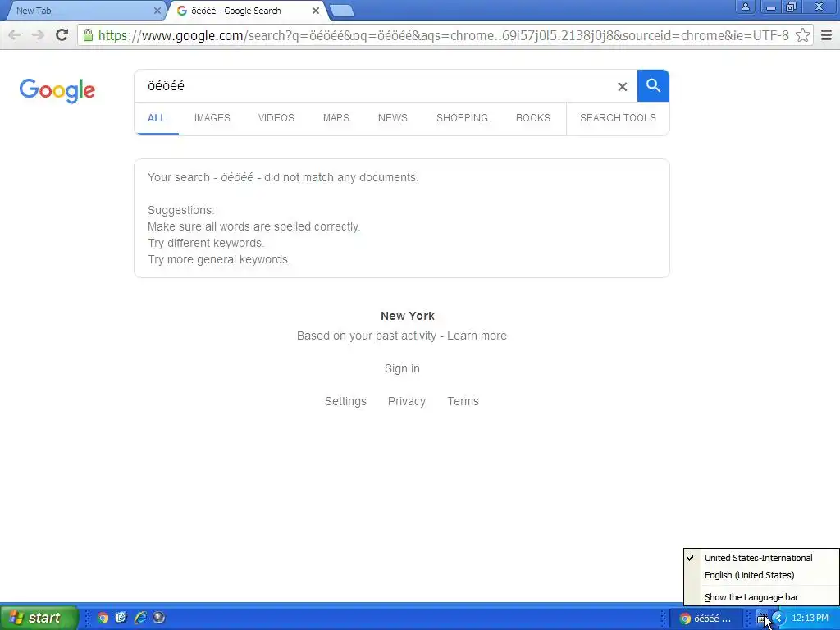Launch Internet Explorer from quick launch
Viewport: 840px width, 630px height.
click(x=140, y=618)
